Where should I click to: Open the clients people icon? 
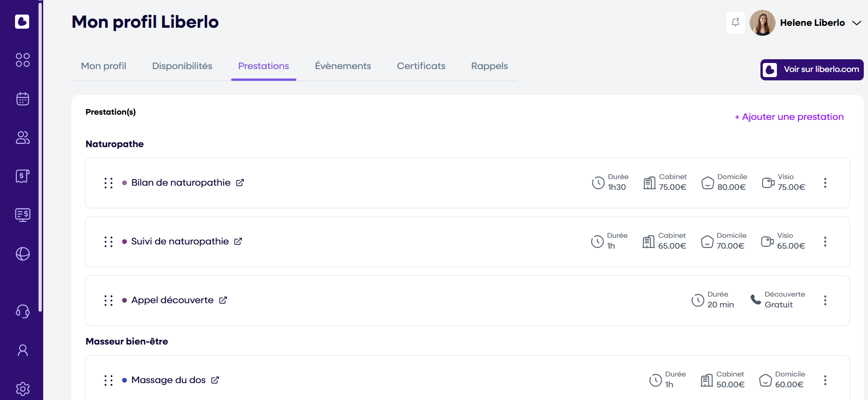click(23, 137)
